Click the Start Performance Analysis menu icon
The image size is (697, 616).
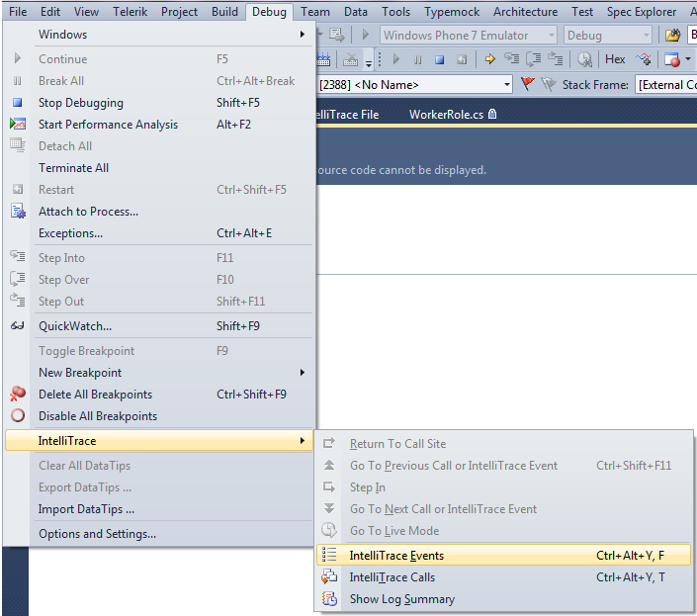[x=18, y=124]
